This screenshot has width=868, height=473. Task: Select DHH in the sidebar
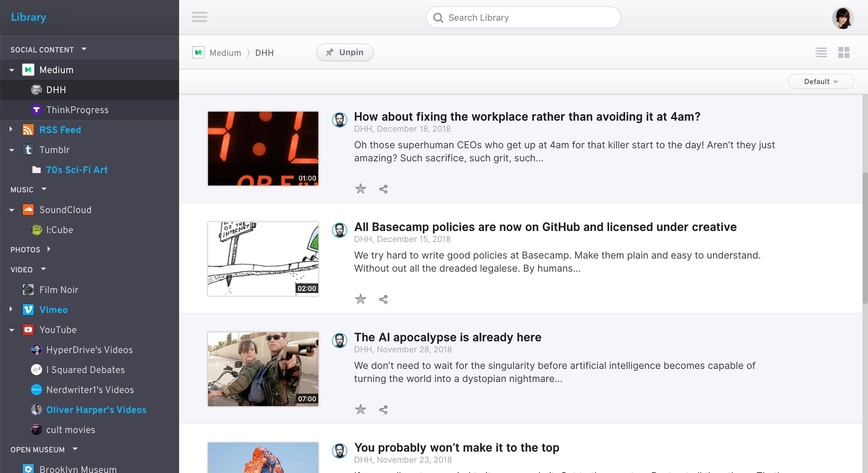pyautogui.click(x=90, y=90)
